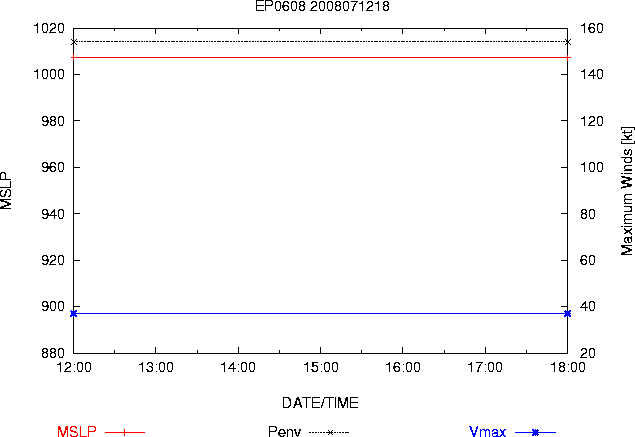The image size is (635, 437).
Task: Click the '880' MSLP axis label
Action: 53,353
